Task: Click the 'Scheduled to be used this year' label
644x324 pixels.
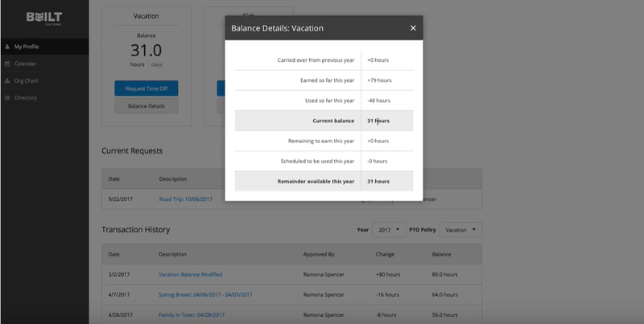Action: [317, 161]
